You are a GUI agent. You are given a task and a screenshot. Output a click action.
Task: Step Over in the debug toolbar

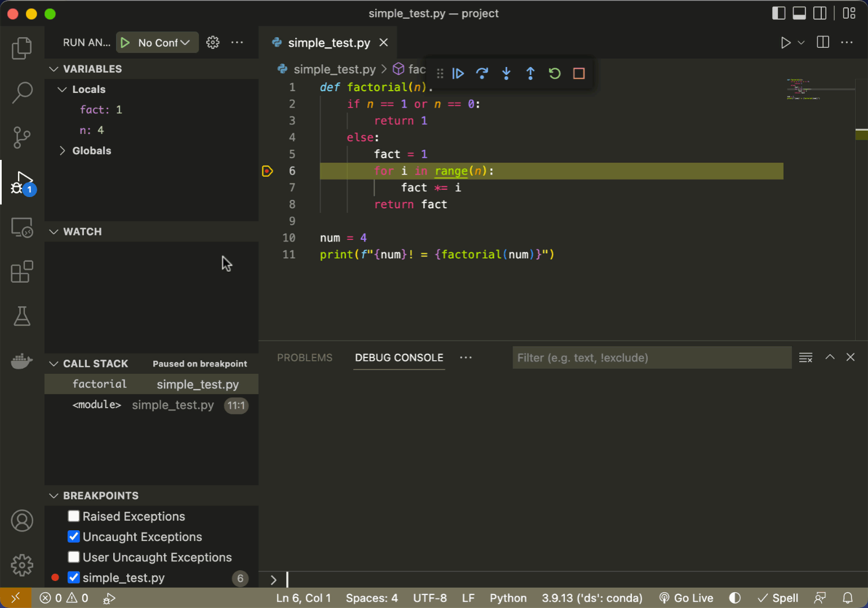pyautogui.click(x=482, y=73)
